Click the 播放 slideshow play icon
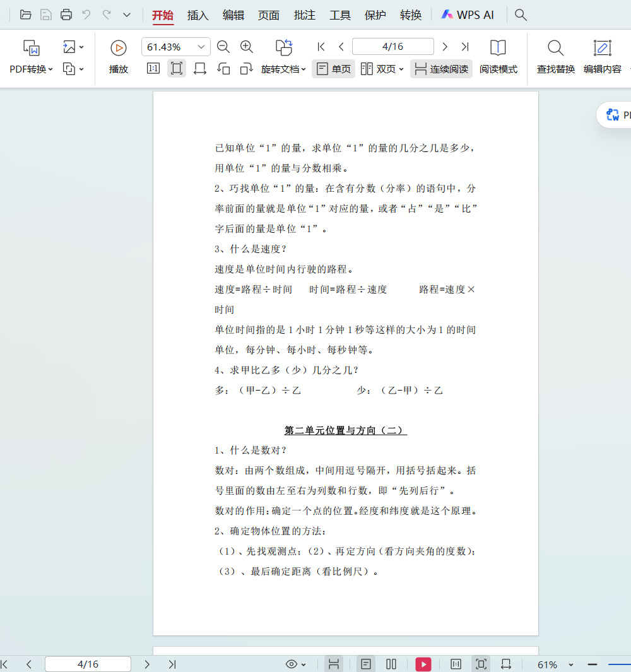Image resolution: width=631 pixels, height=672 pixels. 118,47
